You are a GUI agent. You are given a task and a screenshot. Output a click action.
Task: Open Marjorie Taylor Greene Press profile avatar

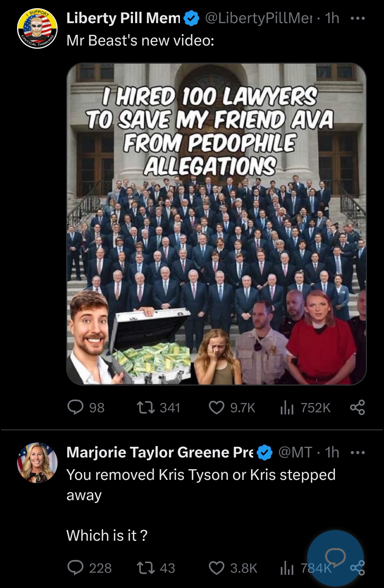point(38,463)
